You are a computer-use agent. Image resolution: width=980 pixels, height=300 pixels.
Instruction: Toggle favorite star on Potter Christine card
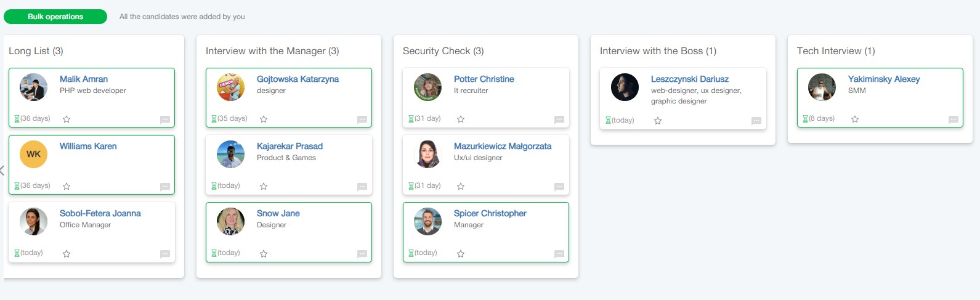coord(461,119)
